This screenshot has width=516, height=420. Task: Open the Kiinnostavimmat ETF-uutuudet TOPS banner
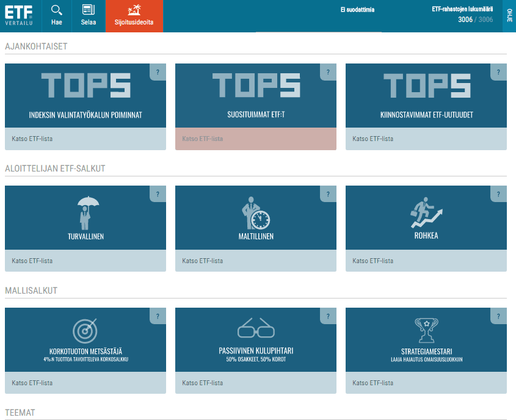(x=426, y=96)
